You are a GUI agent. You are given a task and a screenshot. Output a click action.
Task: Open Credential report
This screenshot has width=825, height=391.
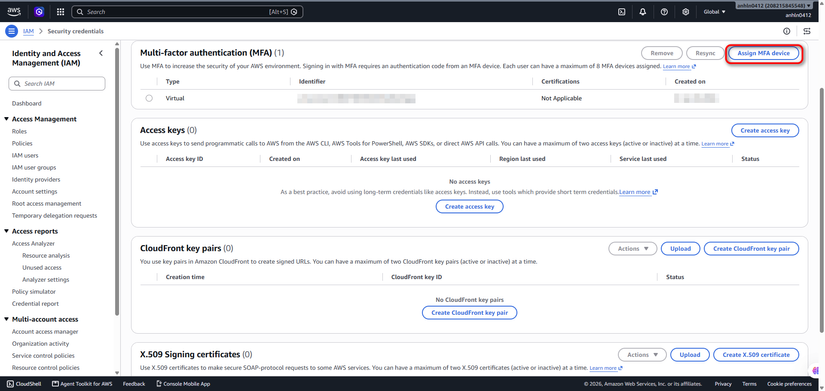[x=35, y=304]
